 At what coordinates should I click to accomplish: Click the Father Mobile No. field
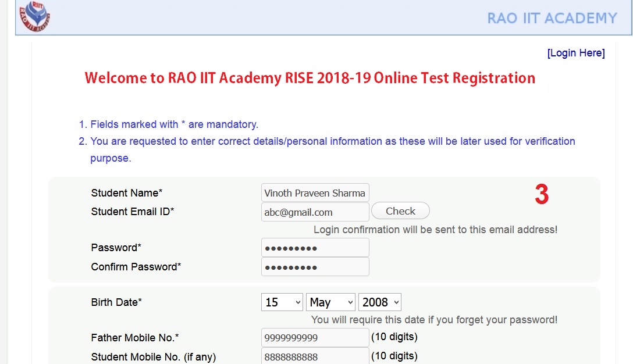click(315, 337)
